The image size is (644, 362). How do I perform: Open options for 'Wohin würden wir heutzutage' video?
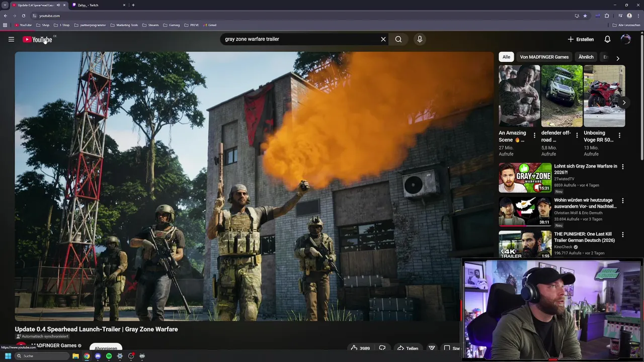(x=623, y=201)
